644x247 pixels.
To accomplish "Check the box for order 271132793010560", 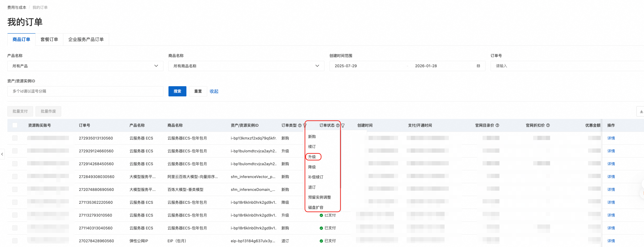I will (x=15, y=215).
